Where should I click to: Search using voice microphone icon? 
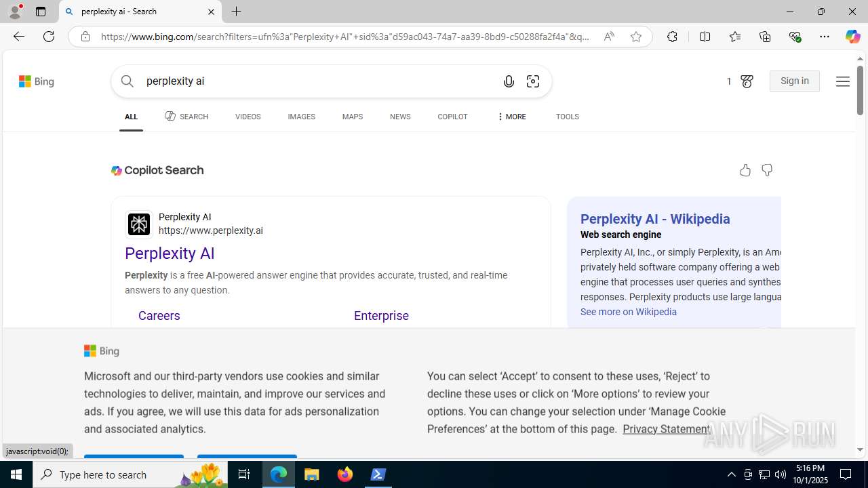pyautogui.click(x=509, y=81)
